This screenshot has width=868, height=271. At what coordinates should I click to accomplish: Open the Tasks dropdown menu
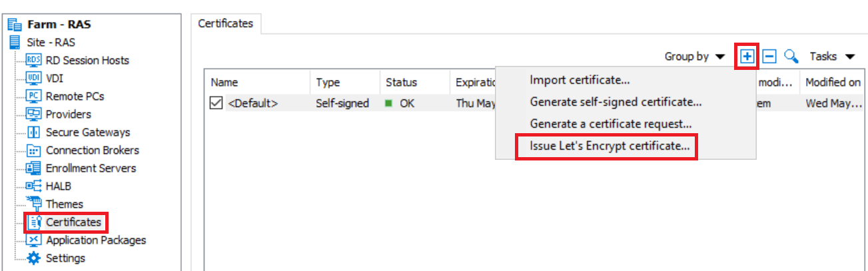pos(832,57)
